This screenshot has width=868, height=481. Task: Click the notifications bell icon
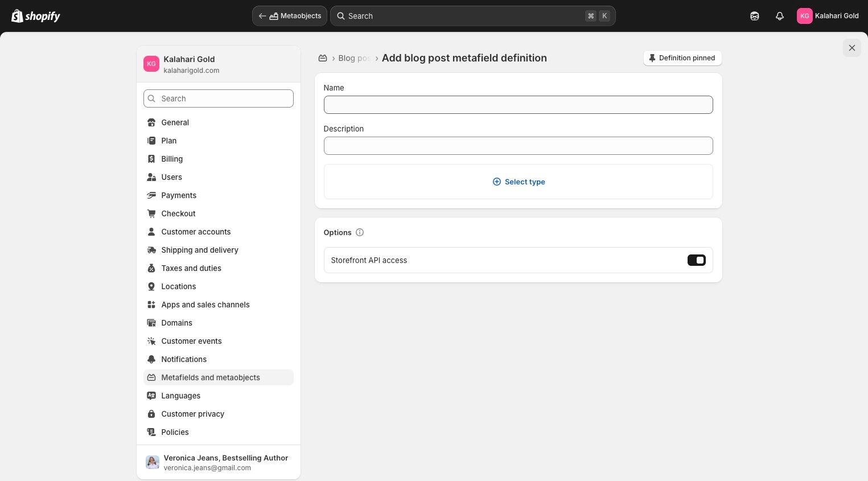coord(780,16)
